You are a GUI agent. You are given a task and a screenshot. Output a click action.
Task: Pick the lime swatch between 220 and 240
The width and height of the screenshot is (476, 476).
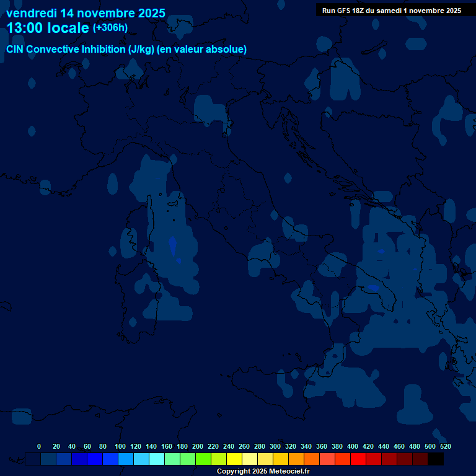pos(219,459)
